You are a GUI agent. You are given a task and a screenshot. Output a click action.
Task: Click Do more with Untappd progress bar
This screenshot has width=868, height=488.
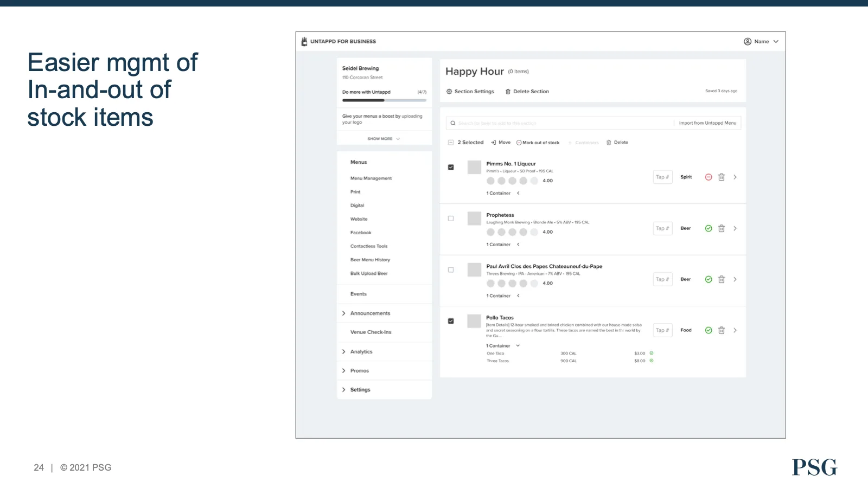coord(384,100)
